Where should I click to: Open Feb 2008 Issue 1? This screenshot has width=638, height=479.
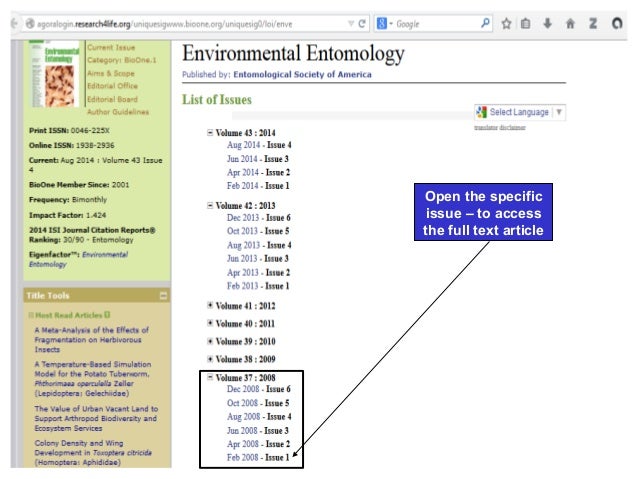[258, 457]
